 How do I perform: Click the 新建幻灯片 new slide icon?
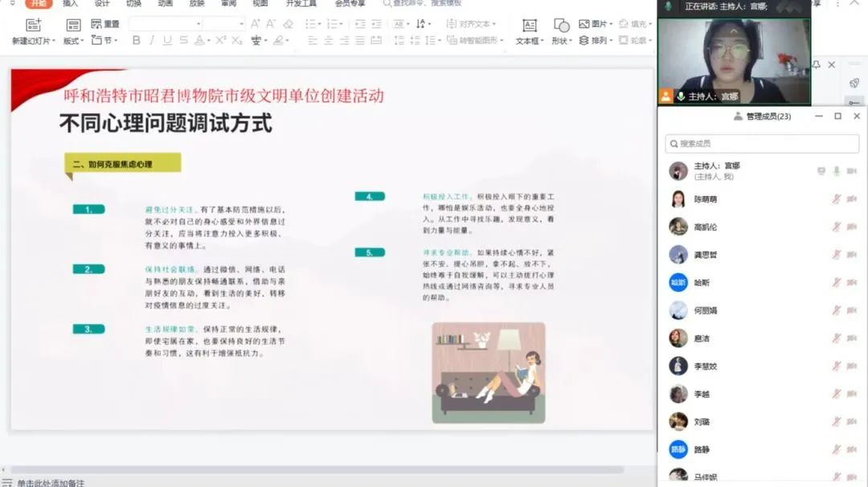33,25
